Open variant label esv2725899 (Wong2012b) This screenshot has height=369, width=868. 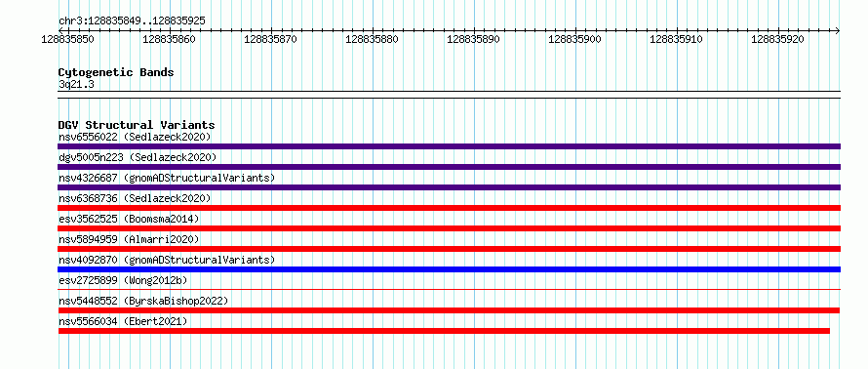pyautogui.click(x=123, y=280)
